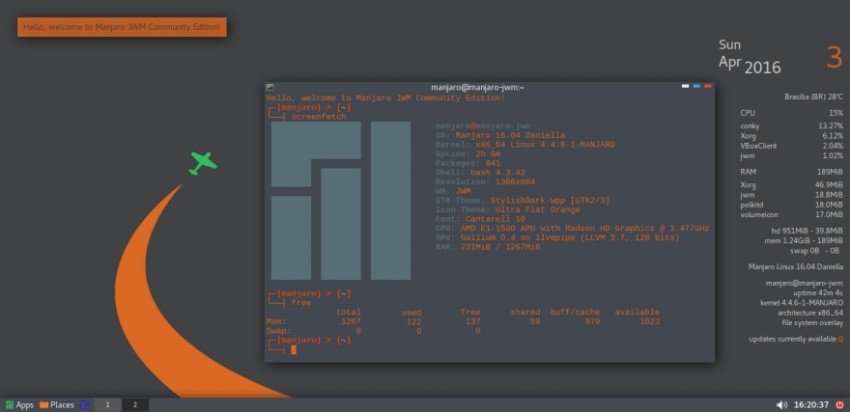
Task: Switch to workspace 2 in the pager
Action: tap(135, 405)
